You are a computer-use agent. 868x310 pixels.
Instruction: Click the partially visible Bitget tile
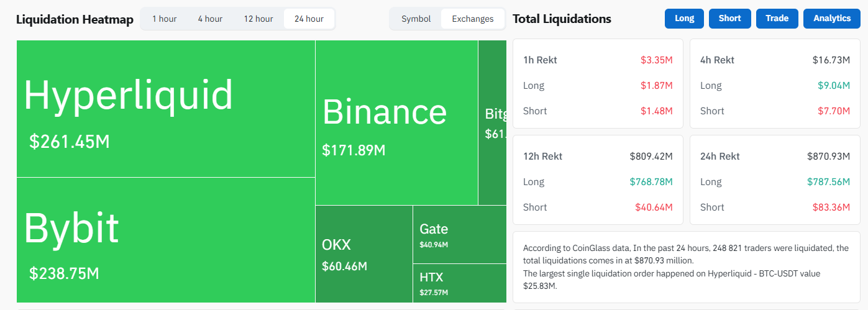(492, 122)
